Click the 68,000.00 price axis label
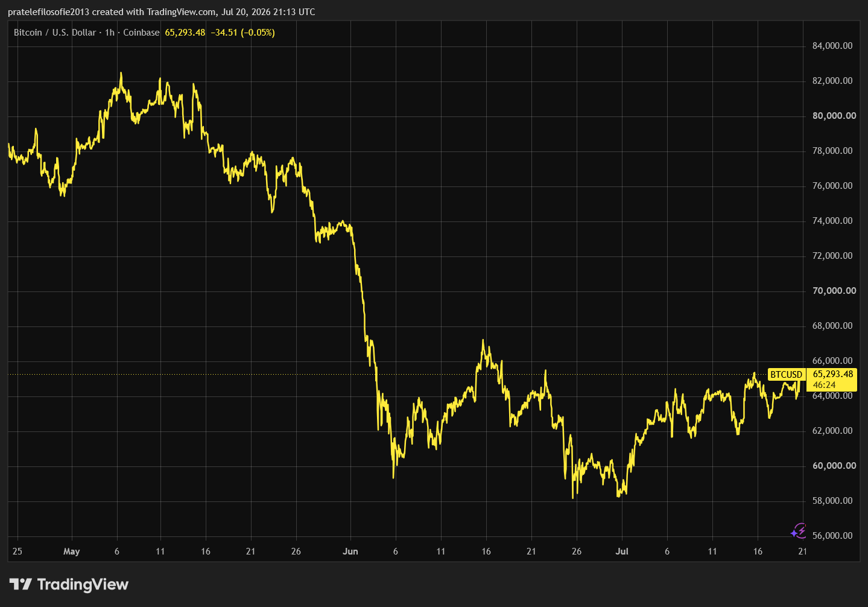This screenshot has height=607, width=868. point(832,326)
